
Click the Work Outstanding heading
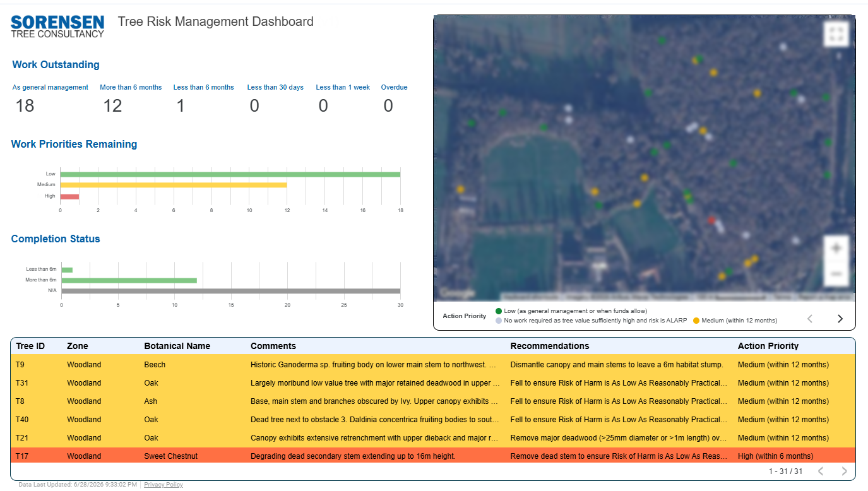[56, 64]
